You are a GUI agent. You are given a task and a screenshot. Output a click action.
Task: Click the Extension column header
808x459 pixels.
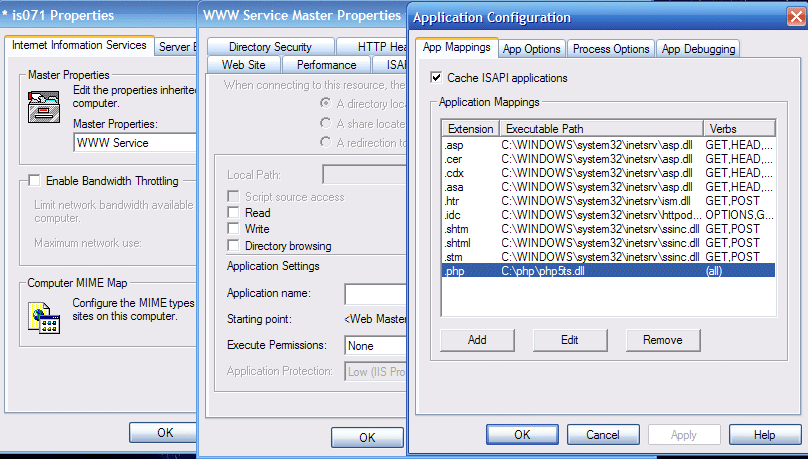tap(470, 129)
